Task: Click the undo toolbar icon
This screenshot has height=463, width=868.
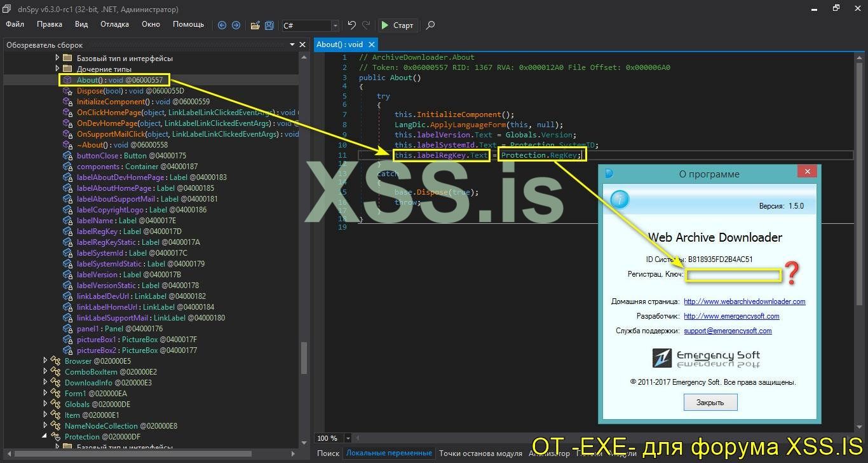Action: 352,25
